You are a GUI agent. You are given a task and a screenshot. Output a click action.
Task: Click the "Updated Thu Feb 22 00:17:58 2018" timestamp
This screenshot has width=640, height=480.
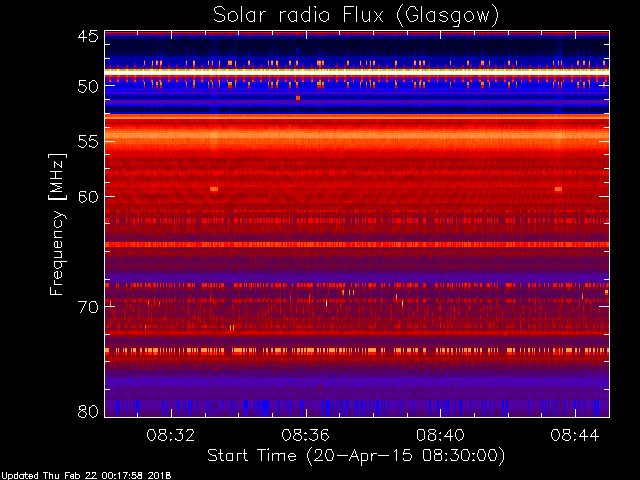point(86,476)
